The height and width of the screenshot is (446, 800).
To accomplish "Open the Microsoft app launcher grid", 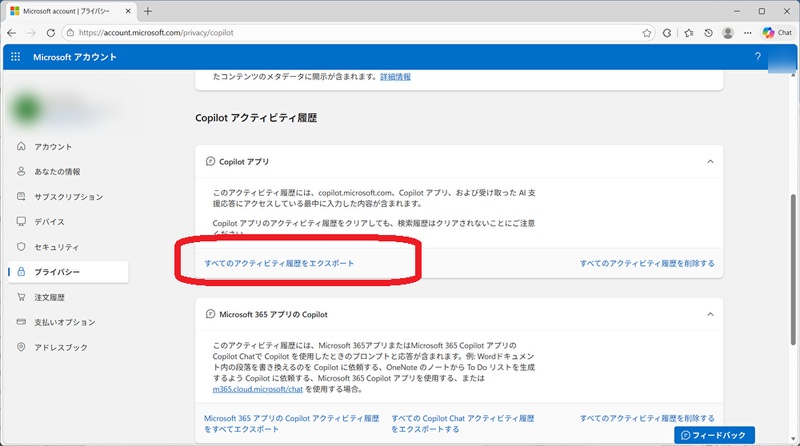I will pyautogui.click(x=16, y=57).
